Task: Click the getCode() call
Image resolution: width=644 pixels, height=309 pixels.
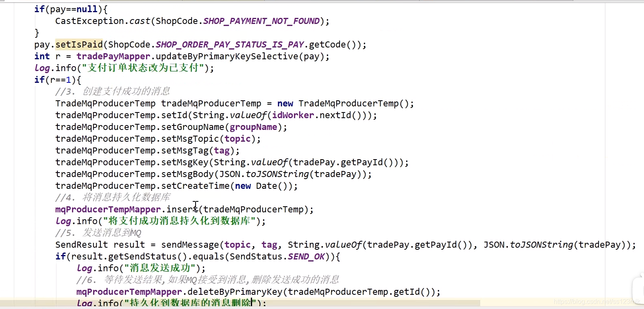Action: pos(333,45)
